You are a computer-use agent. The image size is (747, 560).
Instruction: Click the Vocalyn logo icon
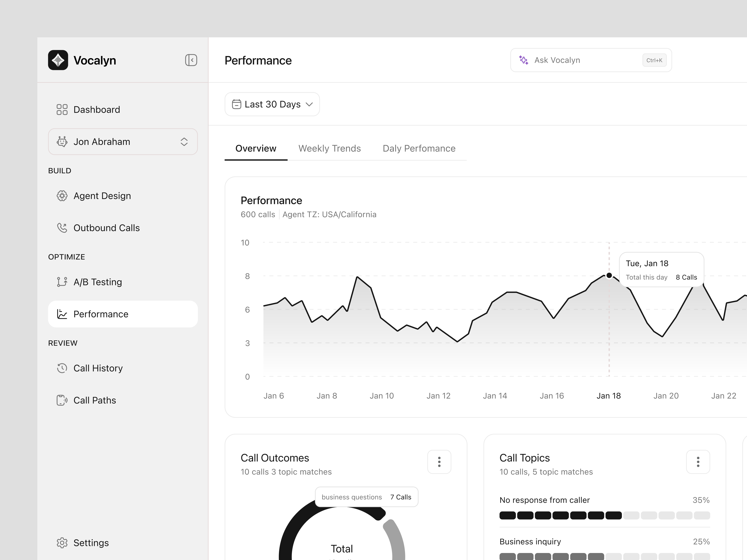tap(58, 60)
